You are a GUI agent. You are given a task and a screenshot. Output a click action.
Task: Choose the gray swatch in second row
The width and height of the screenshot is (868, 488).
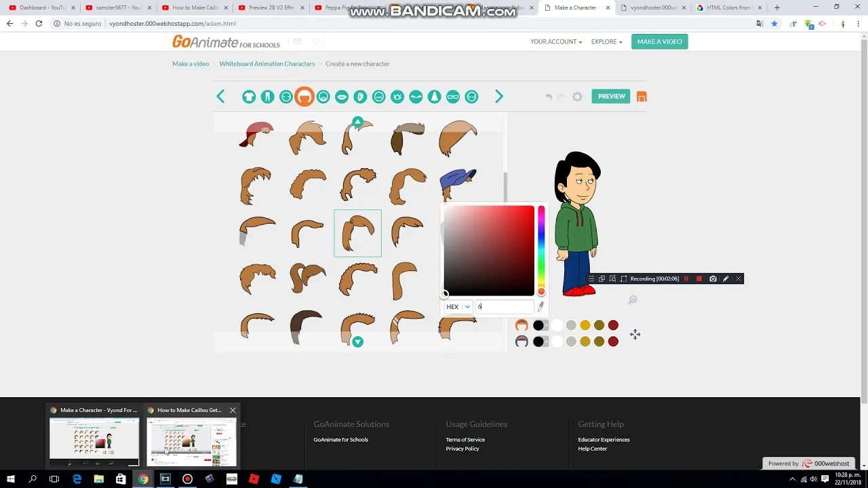[x=571, y=342]
